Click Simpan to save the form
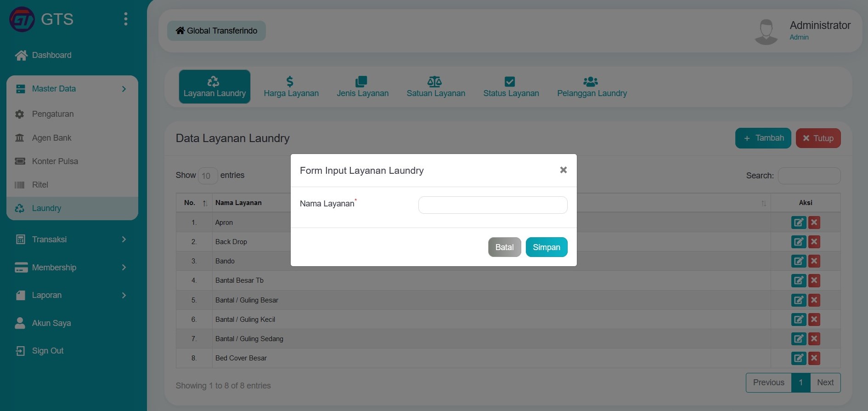This screenshot has height=411, width=868. 547,247
